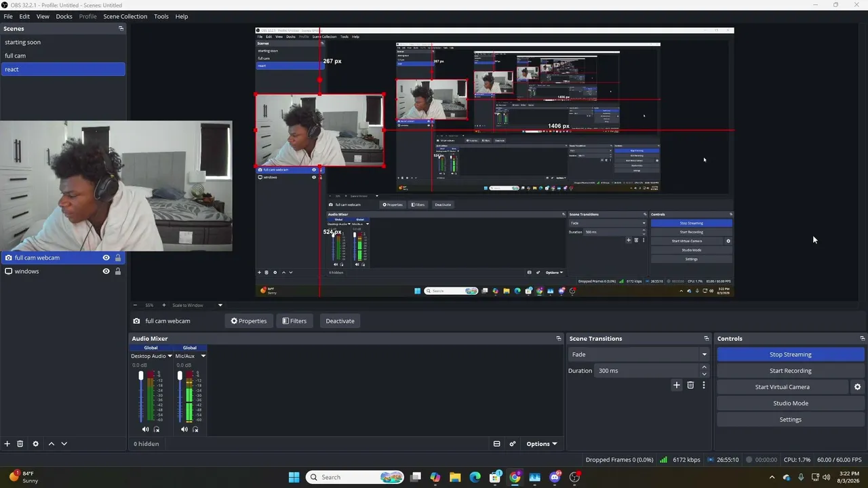Open transition properties three-dot menu
This screenshot has width=868, height=488.
coord(704,385)
